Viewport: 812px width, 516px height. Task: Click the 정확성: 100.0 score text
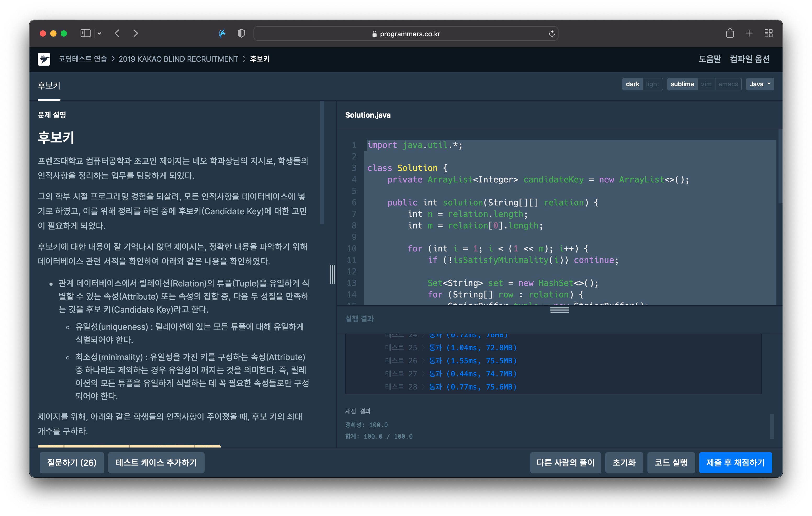(x=366, y=425)
